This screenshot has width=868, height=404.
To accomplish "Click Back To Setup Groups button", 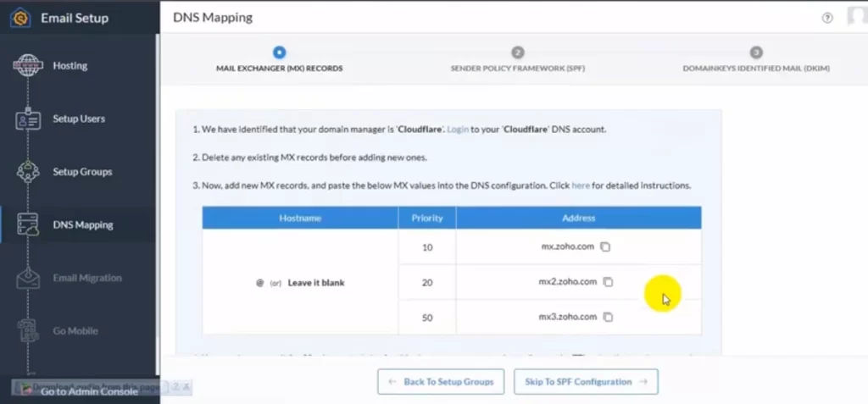I will [x=441, y=382].
